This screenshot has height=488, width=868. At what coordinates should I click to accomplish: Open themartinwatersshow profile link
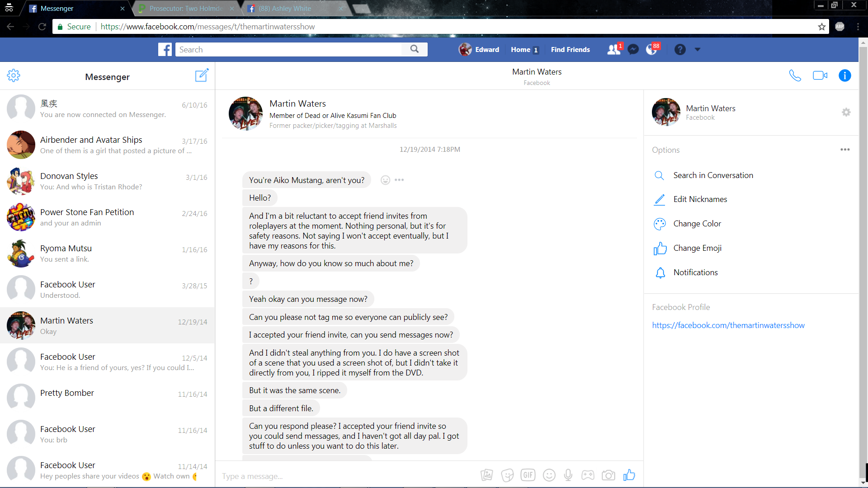(x=728, y=325)
